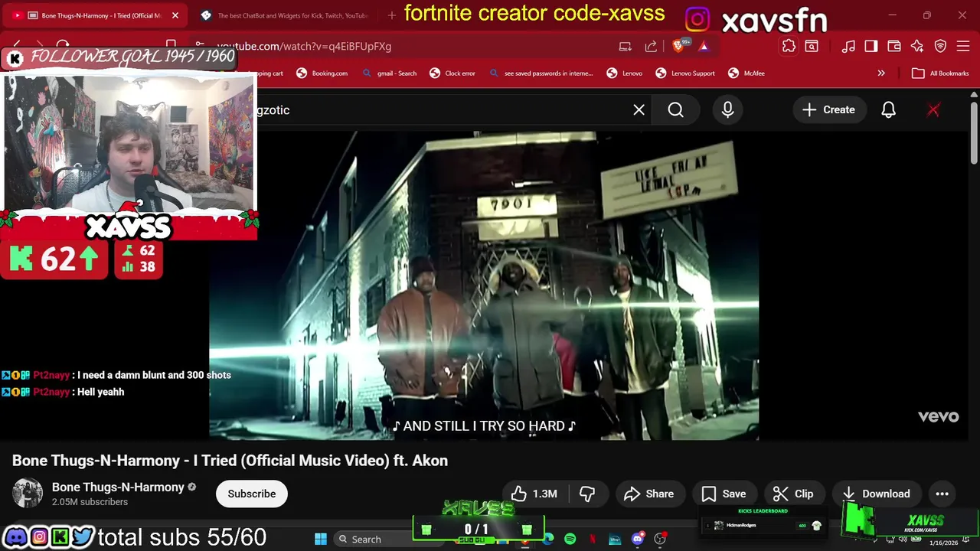Switch to the Bone Thugs-N-Harmony YouTube tab
980x551 pixels.
coord(96,15)
